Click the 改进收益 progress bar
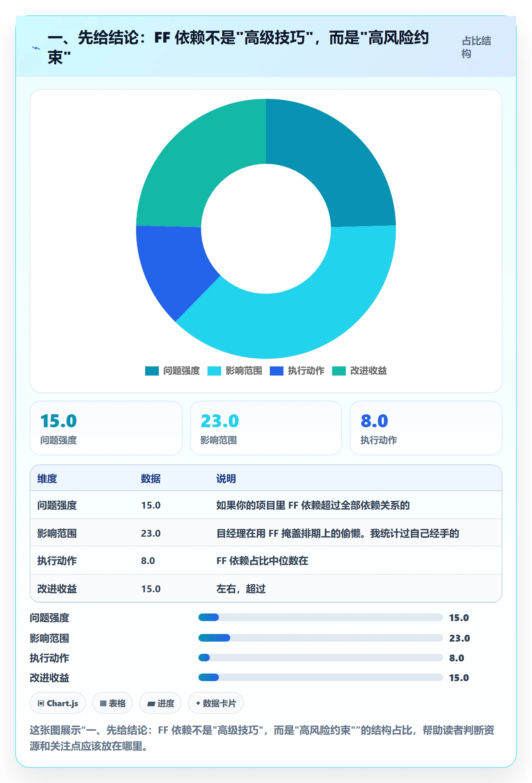Image resolution: width=532 pixels, height=783 pixels. (320, 677)
